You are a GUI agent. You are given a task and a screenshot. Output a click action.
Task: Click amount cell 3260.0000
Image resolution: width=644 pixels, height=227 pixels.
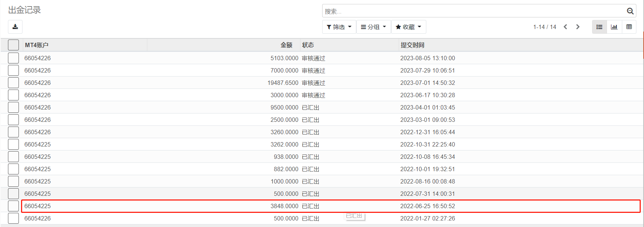(284, 132)
